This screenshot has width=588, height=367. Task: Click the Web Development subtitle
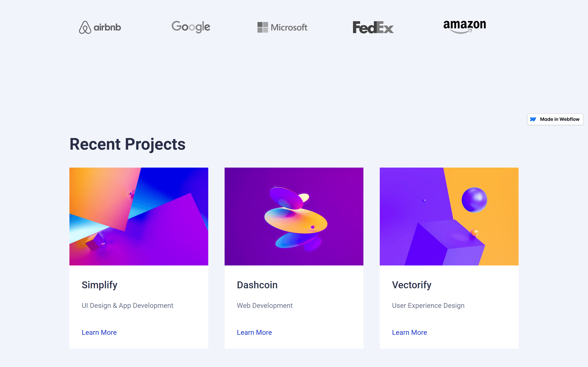pos(265,305)
